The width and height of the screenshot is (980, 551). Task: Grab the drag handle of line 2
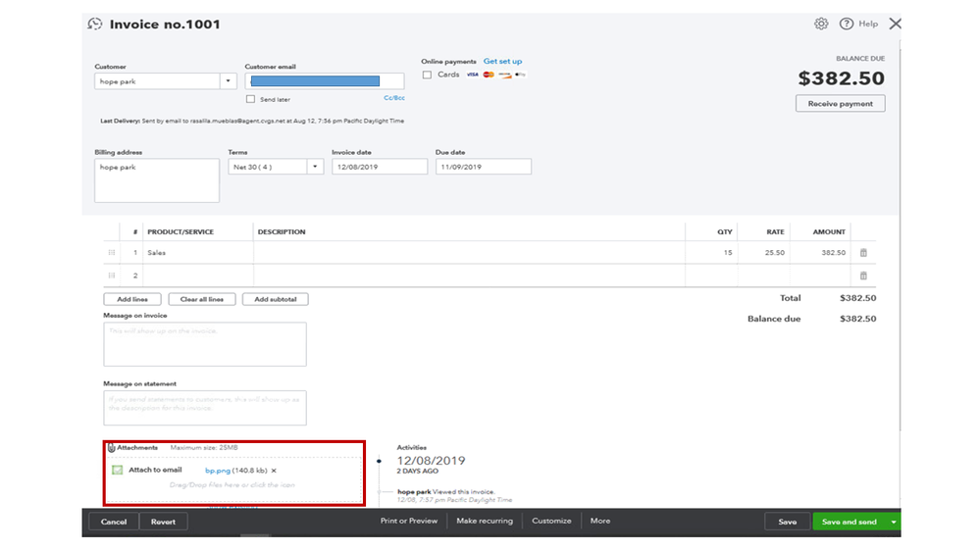(x=111, y=275)
